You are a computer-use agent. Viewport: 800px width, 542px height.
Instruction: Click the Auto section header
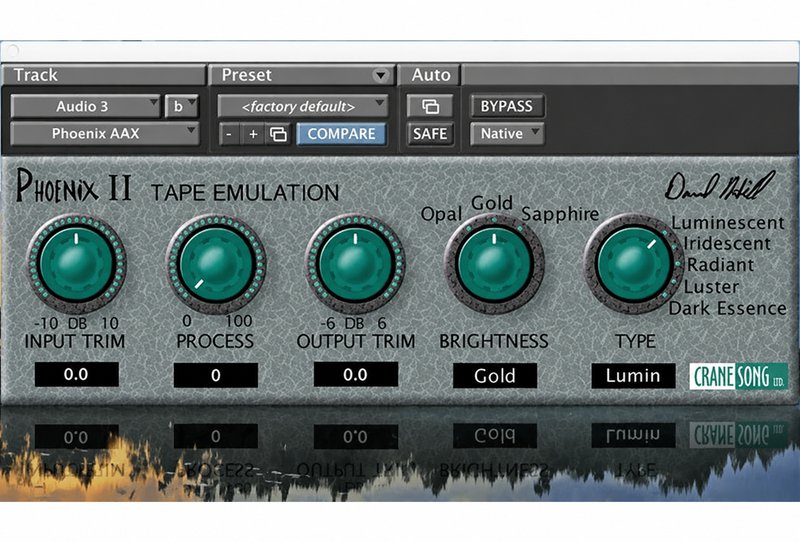click(429, 75)
